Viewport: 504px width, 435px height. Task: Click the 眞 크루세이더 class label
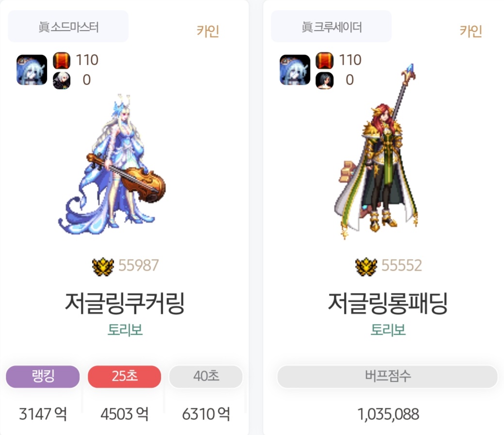(x=331, y=27)
